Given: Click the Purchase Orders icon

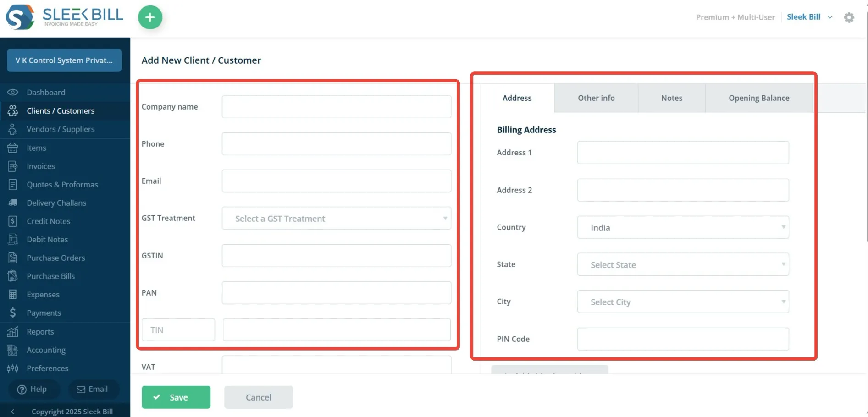Looking at the screenshot, I should 13,258.
